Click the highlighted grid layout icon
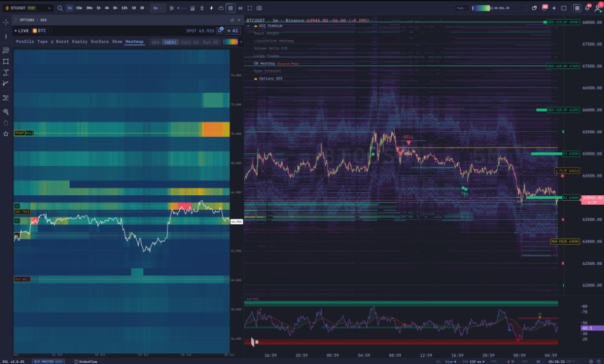 (231, 8)
